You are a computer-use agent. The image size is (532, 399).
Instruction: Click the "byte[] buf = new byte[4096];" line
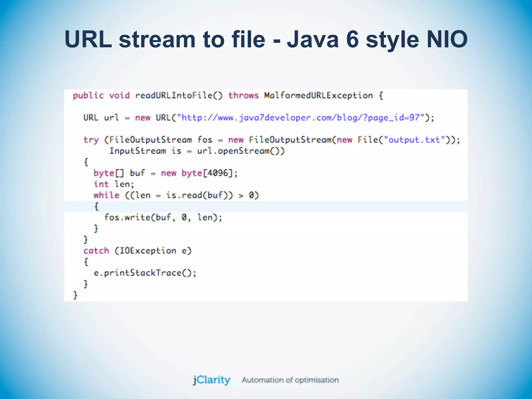(165, 173)
